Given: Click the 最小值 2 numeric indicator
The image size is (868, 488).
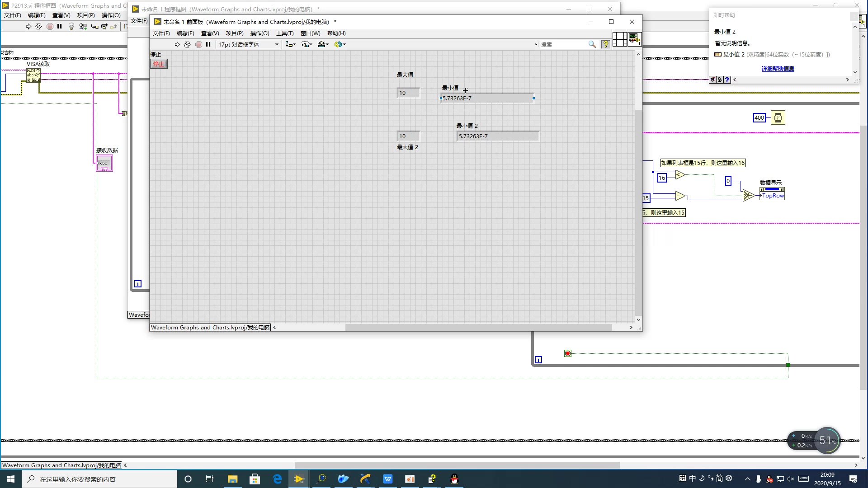Looking at the screenshot, I should pos(497,136).
